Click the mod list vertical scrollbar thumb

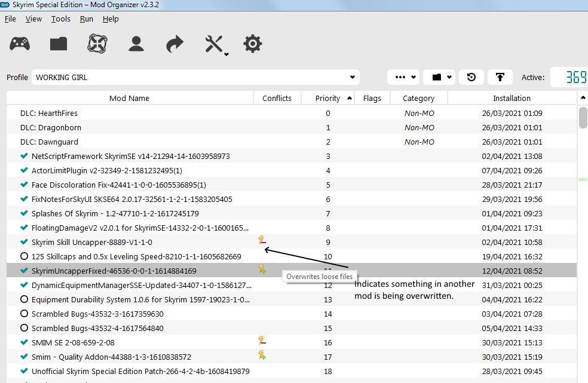[x=583, y=118]
